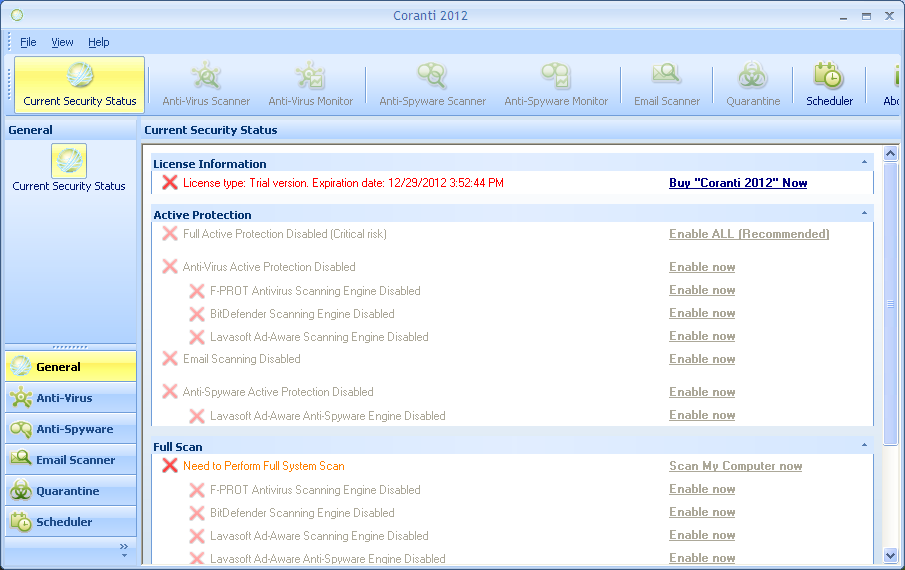The height and width of the screenshot is (570, 905).
Task: Select the Anti-Spyware sidebar section
Action: click(70, 429)
